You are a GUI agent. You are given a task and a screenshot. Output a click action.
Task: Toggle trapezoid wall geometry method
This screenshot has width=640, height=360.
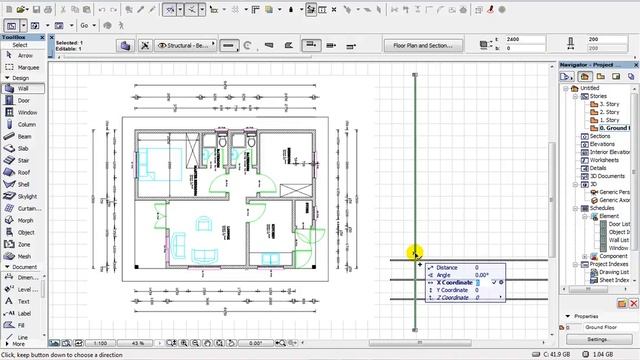269,46
